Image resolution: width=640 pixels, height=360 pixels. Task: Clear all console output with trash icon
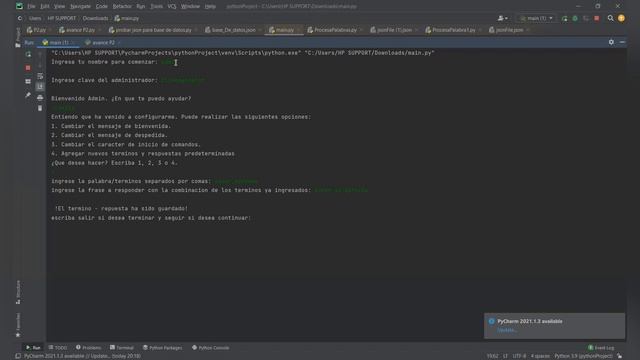click(x=40, y=108)
